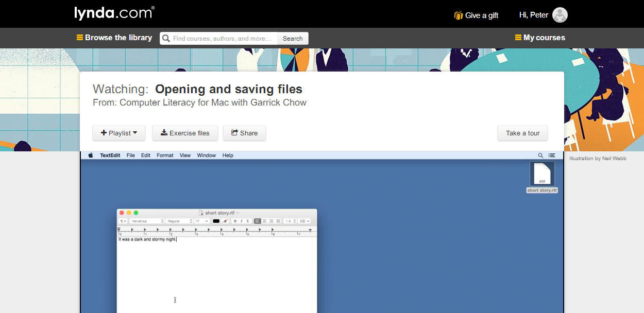644x313 pixels.
Task: Center align text in TextEdit
Action: pos(264,221)
